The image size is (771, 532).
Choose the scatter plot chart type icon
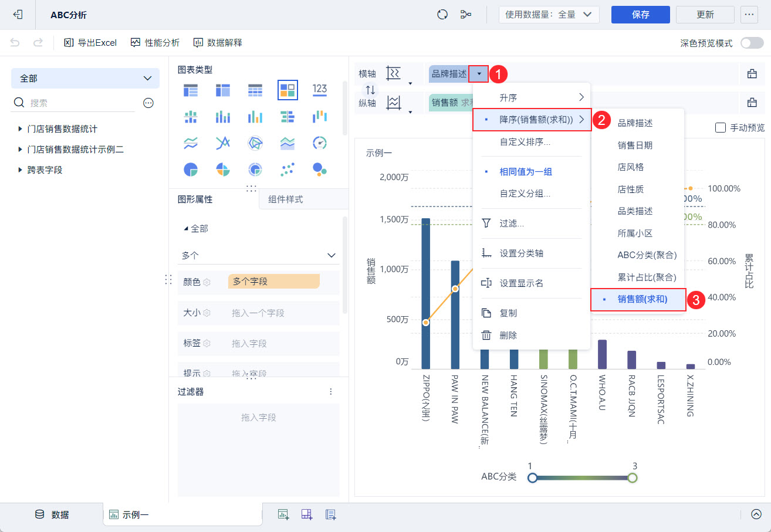pyautogui.click(x=288, y=170)
